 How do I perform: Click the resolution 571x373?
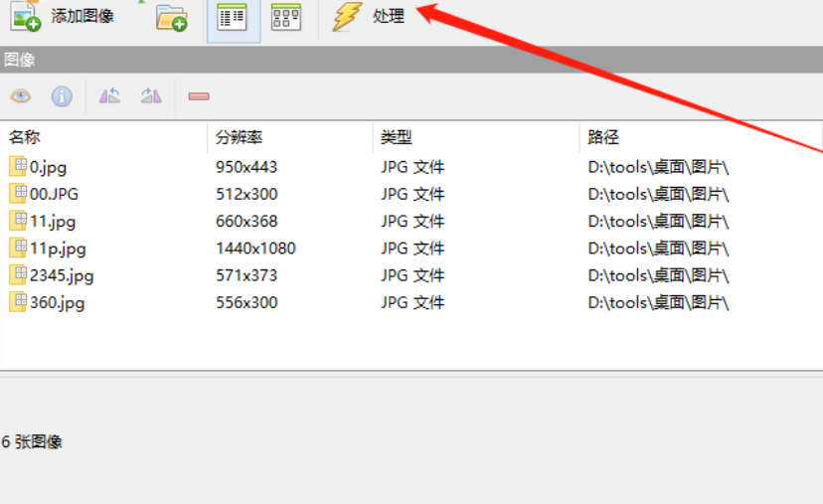(x=247, y=275)
